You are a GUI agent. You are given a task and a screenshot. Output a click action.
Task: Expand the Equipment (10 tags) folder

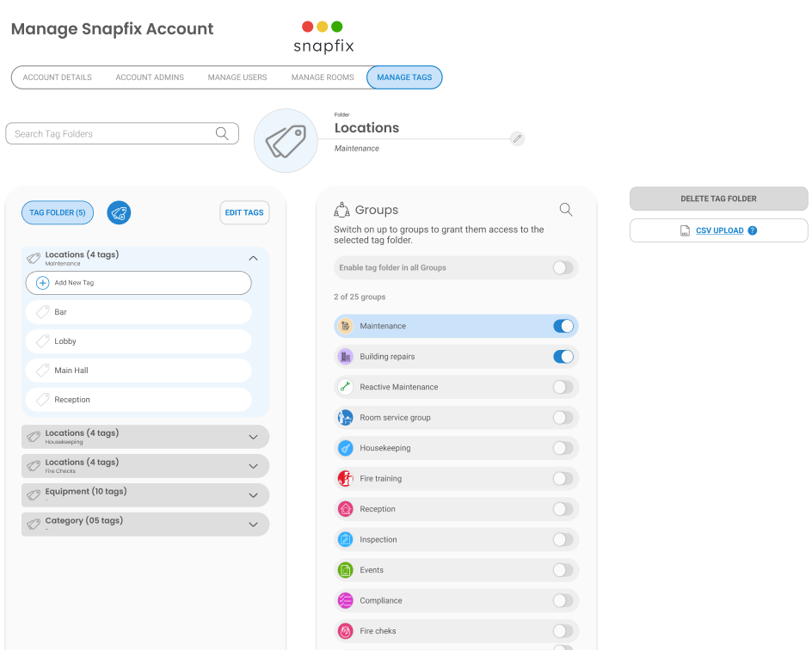point(253,495)
